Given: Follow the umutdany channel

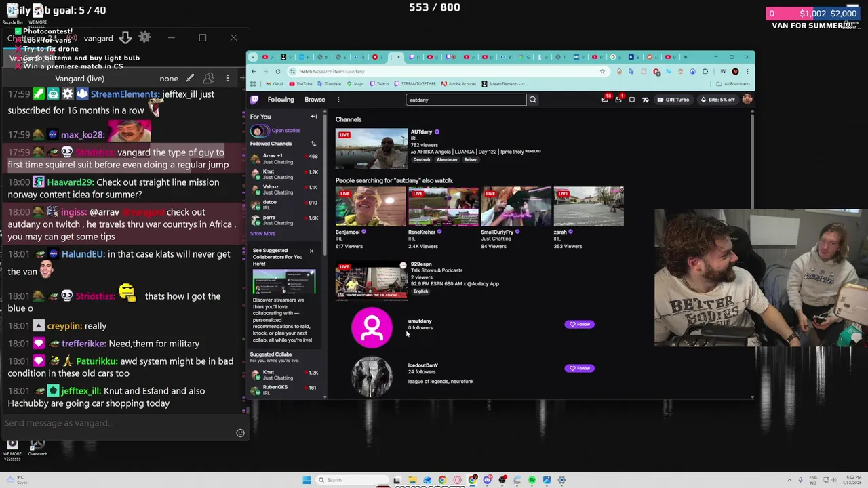Looking at the screenshot, I should click(580, 325).
